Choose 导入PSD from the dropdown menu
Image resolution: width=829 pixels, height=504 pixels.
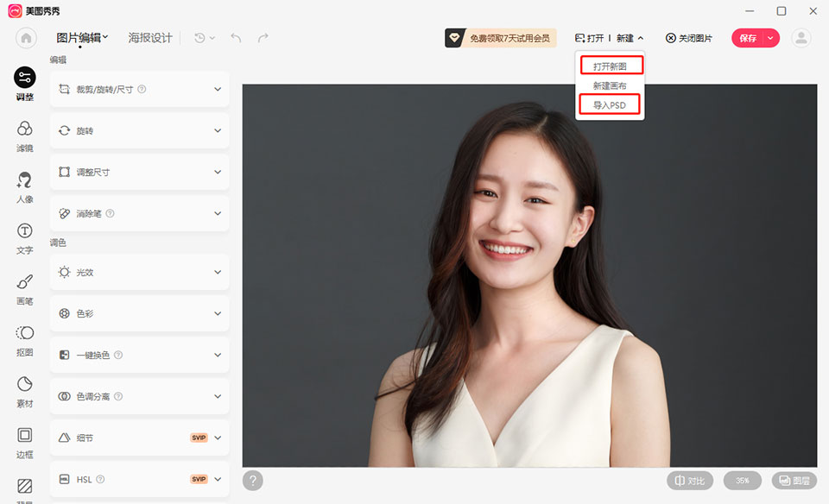click(610, 105)
